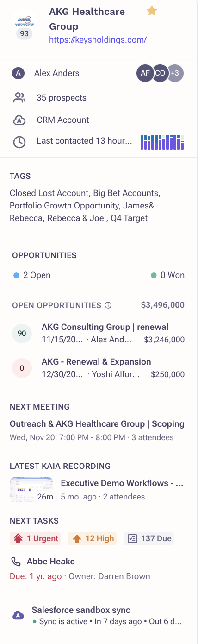Open the activity bar chart
The width and height of the screenshot is (198, 644).
[x=162, y=142]
